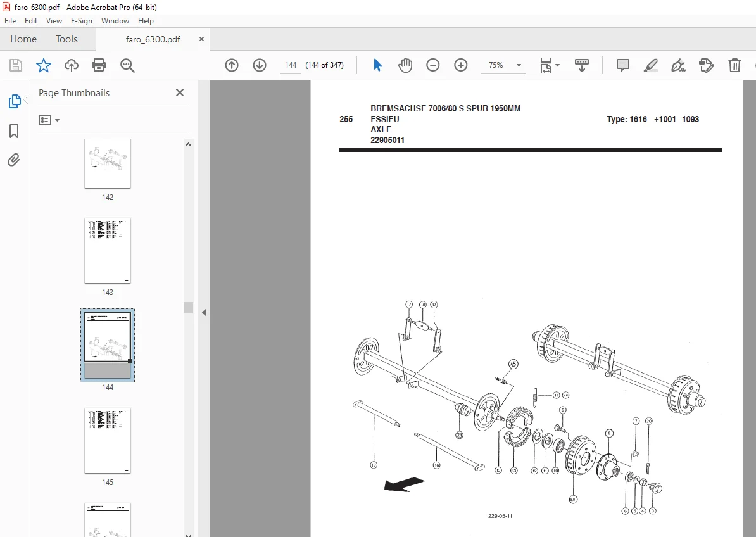Click the zoom percentage field
This screenshot has width=756, height=537.
tap(496, 65)
